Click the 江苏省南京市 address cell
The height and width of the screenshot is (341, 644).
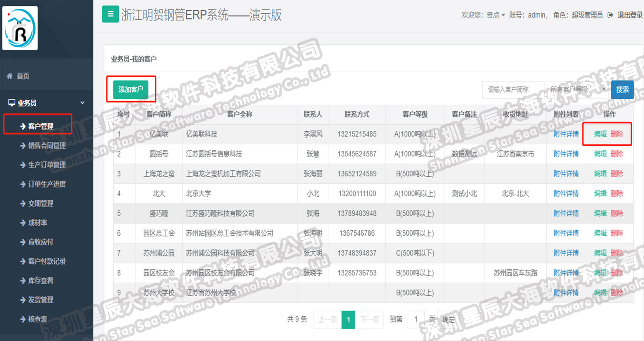515,154
